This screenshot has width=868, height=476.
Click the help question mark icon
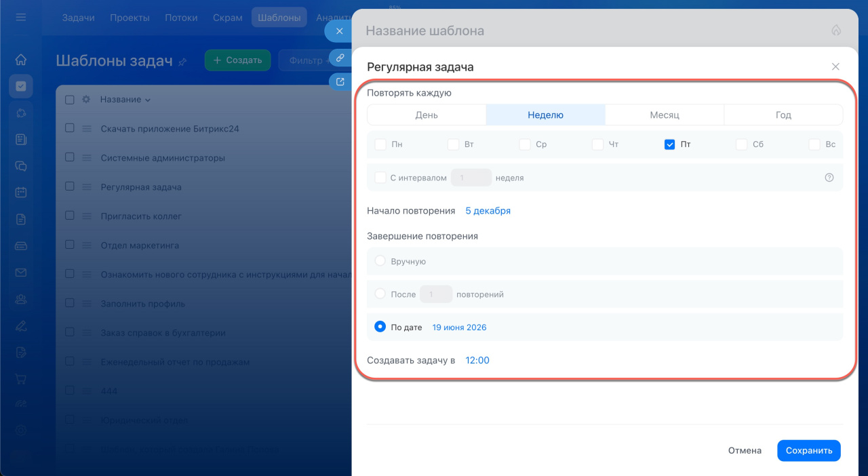pos(829,178)
